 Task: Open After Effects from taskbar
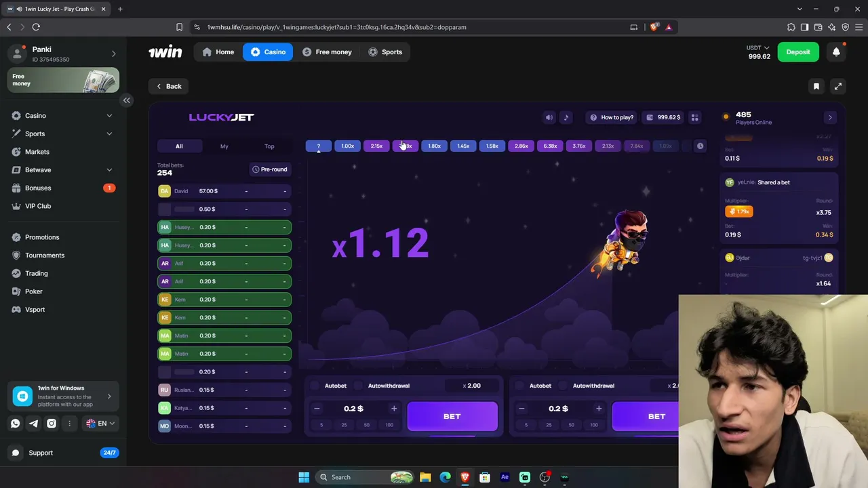point(505,477)
